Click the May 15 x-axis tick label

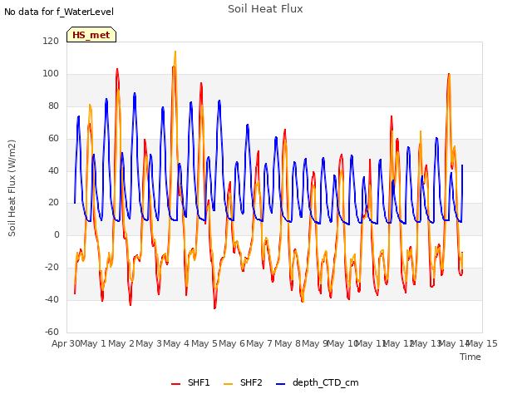(x=483, y=343)
